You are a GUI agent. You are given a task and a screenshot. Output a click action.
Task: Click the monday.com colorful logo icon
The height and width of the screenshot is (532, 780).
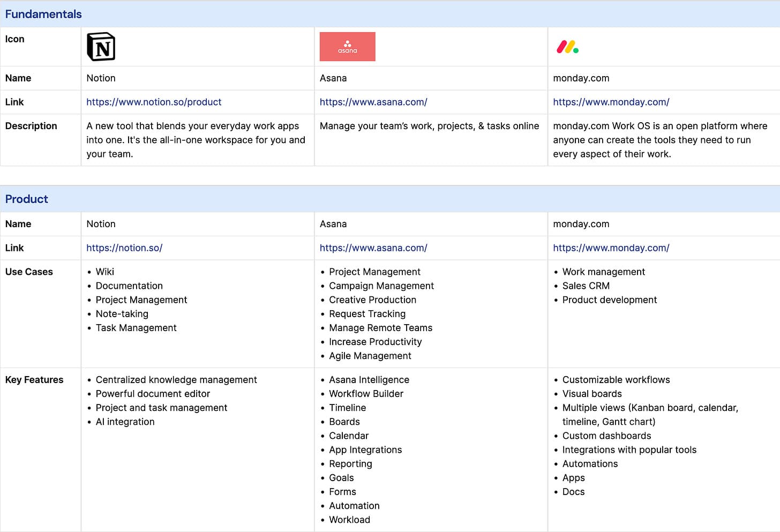567,47
